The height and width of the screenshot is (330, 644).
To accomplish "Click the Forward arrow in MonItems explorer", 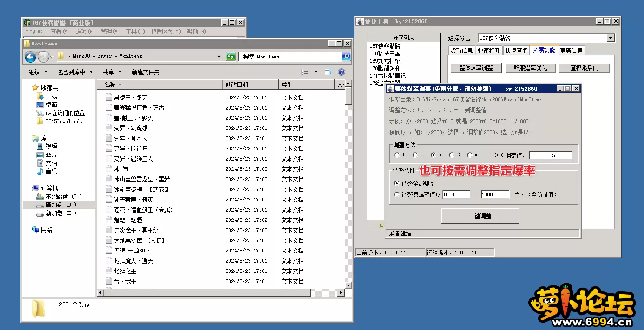I will (x=43, y=57).
